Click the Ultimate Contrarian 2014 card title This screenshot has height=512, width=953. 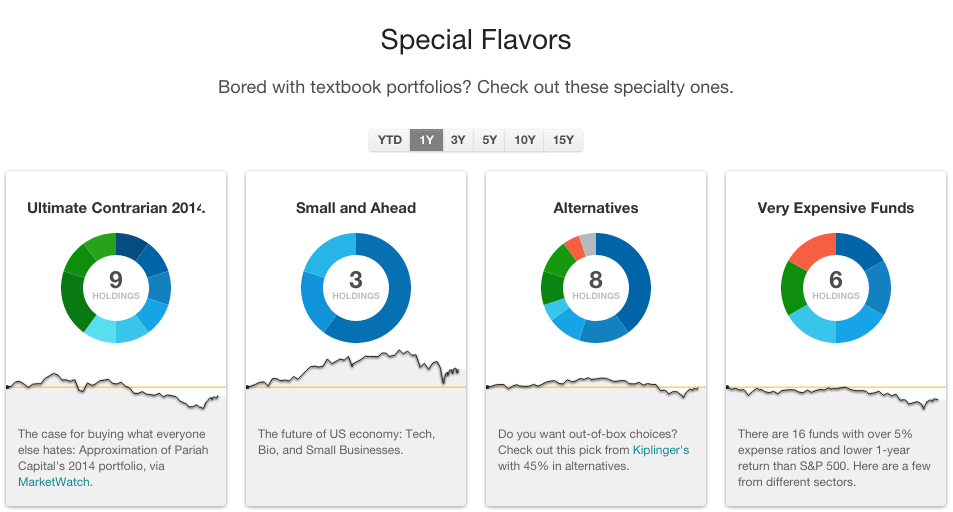pos(116,208)
